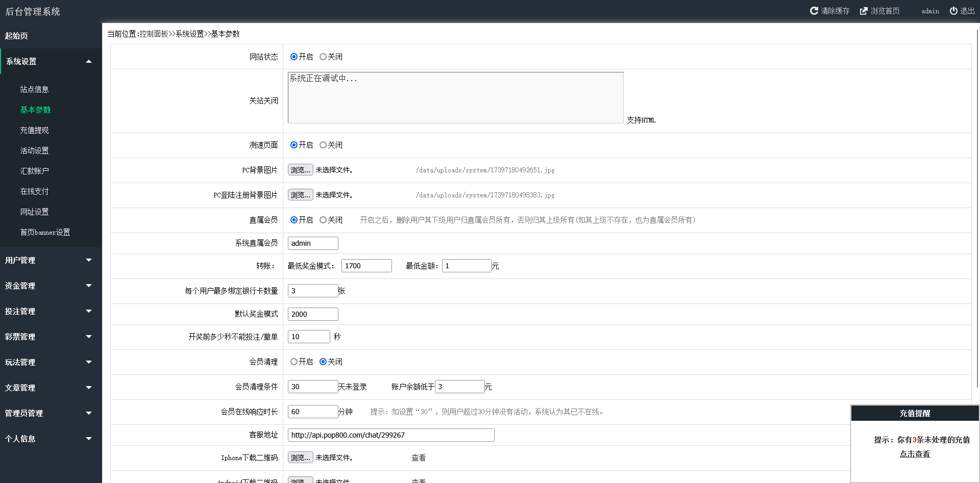Click 点击查看 in recharge reminder
This screenshot has height=483, width=980.
tap(915, 454)
